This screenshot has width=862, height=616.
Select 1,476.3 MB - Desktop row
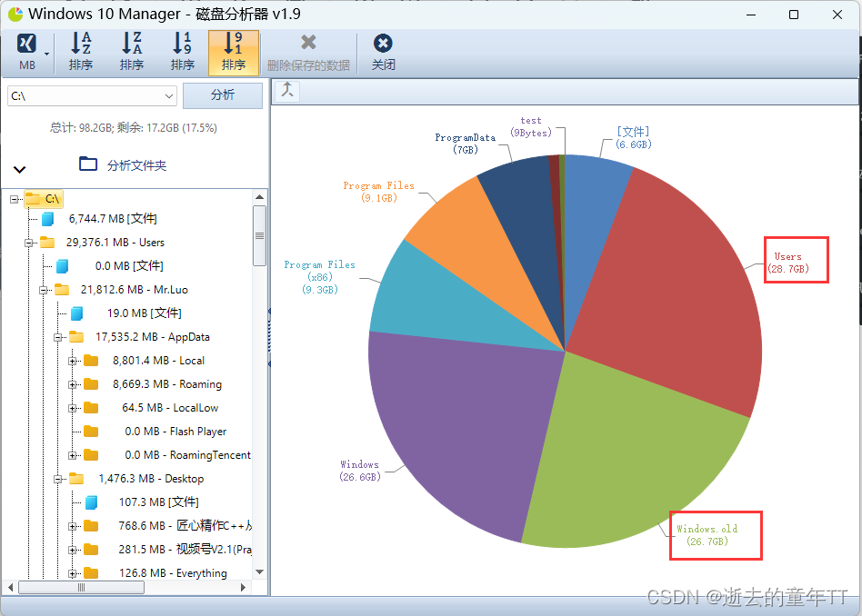click(151, 479)
